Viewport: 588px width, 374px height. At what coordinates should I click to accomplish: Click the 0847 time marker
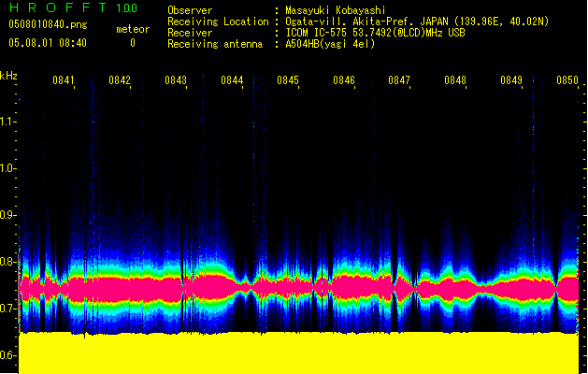tap(399, 81)
